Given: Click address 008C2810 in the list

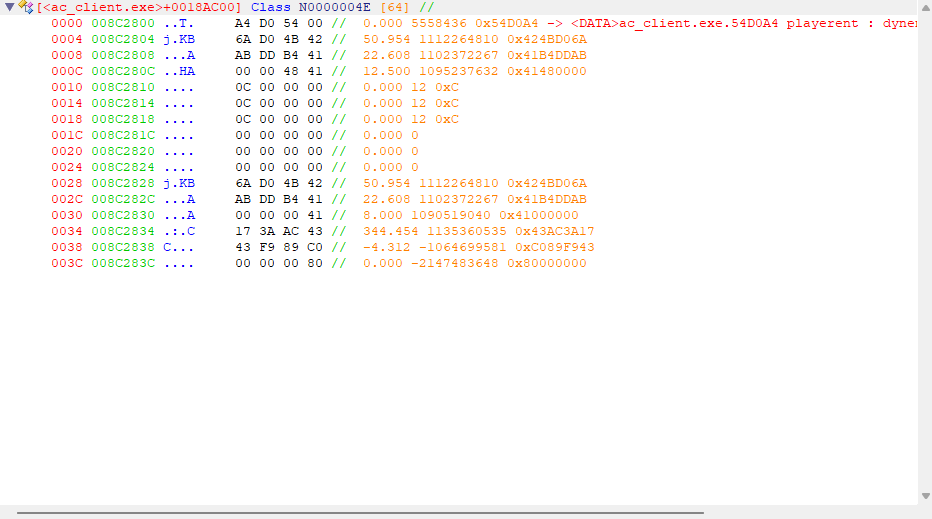Looking at the screenshot, I should [123, 87].
